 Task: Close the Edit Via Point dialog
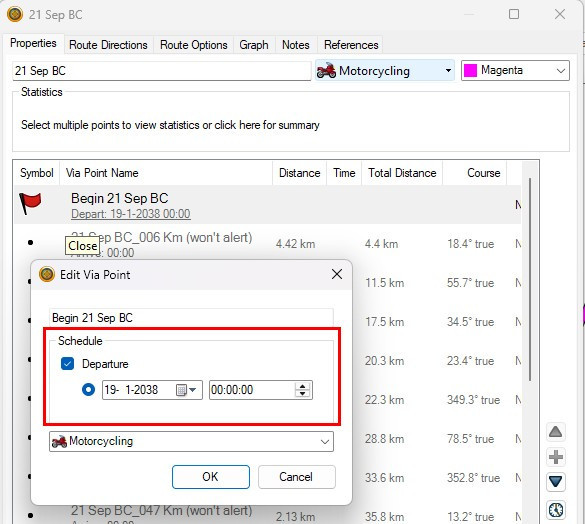pos(337,274)
